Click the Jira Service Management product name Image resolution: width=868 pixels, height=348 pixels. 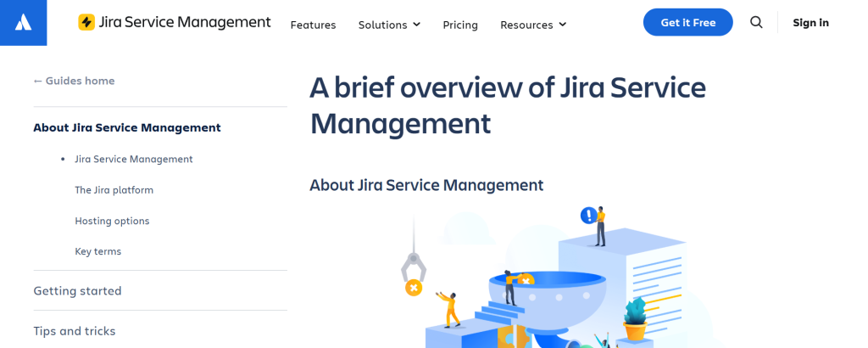[x=185, y=23]
